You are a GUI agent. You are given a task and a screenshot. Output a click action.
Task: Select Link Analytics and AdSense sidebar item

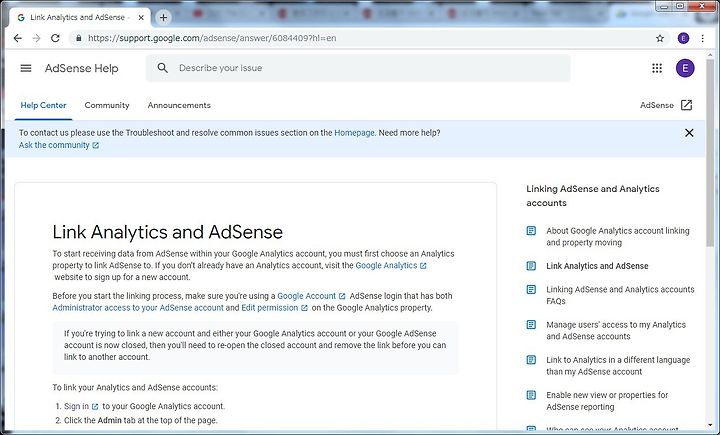point(597,266)
